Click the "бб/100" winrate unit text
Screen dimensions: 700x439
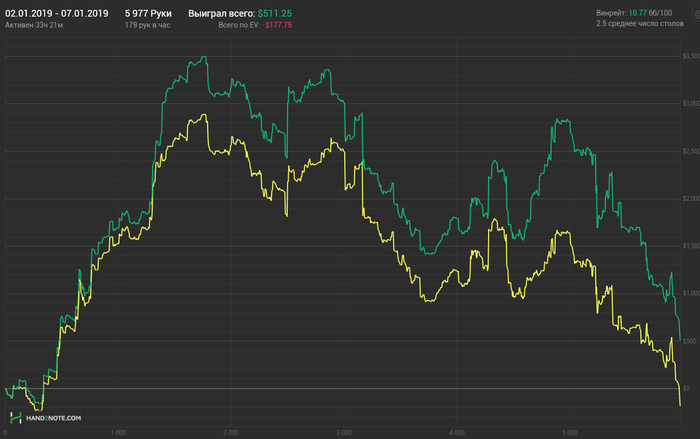[x=660, y=13]
